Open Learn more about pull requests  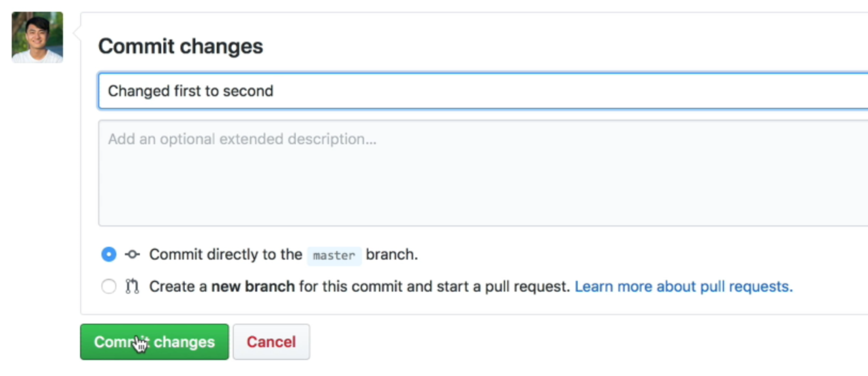(683, 286)
